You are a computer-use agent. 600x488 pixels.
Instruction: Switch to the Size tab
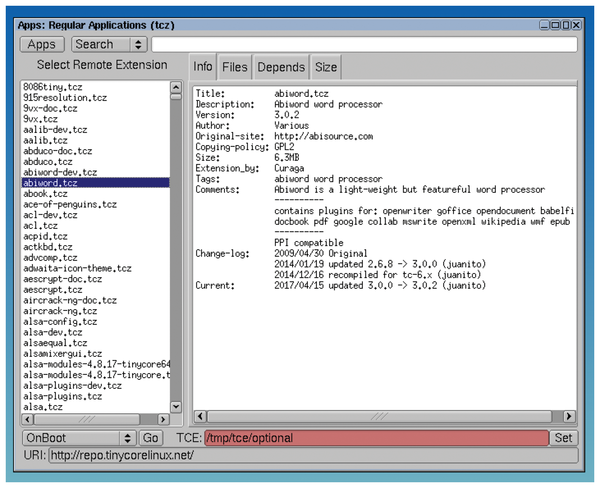[326, 67]
